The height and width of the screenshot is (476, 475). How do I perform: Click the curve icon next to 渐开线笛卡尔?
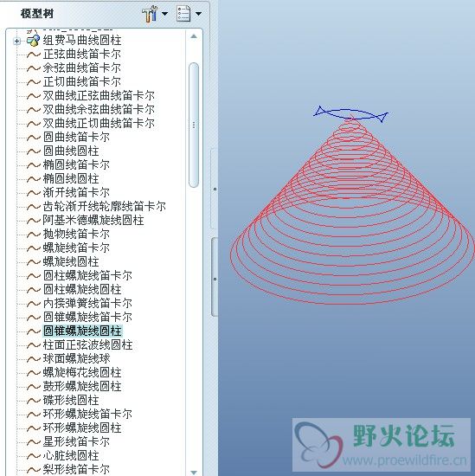(x=34, y=193)
